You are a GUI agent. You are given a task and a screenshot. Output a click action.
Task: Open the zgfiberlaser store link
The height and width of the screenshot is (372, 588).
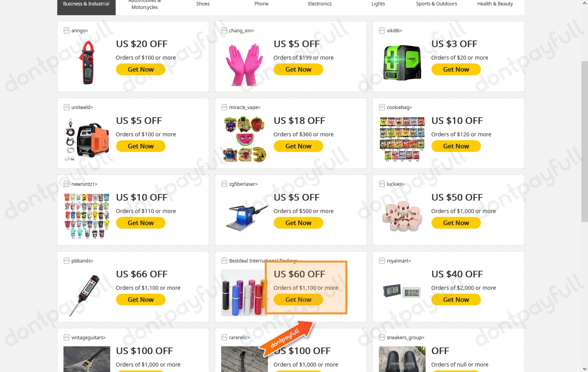243,184
